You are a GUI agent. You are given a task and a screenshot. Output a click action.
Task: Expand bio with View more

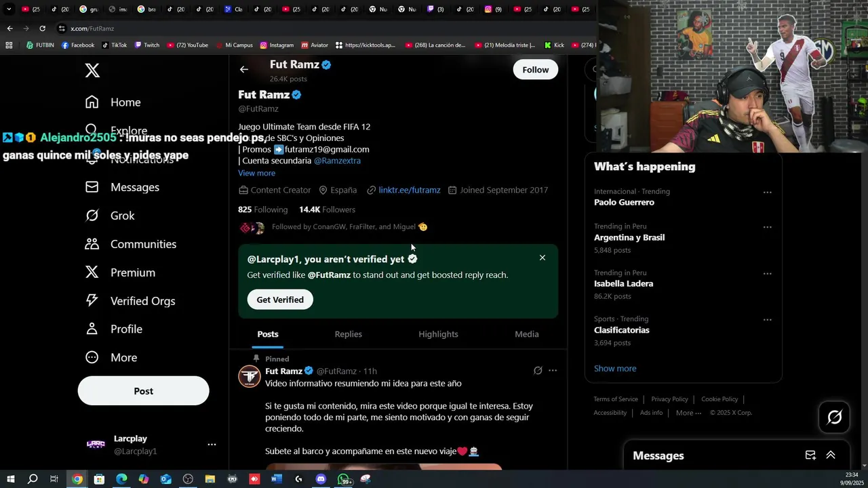[256, 174]
